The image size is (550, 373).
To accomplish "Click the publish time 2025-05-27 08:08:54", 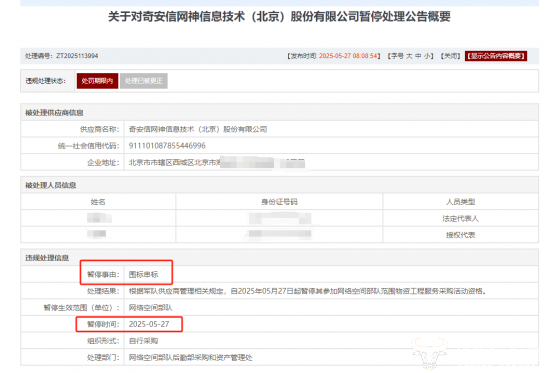I will coord(348,56).
